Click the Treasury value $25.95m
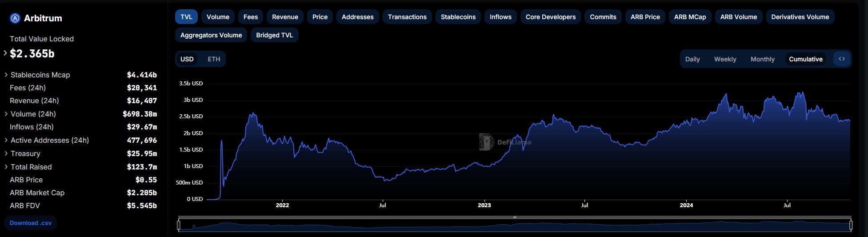This screenshot has height=237, width=868. [x=142, y=153]
